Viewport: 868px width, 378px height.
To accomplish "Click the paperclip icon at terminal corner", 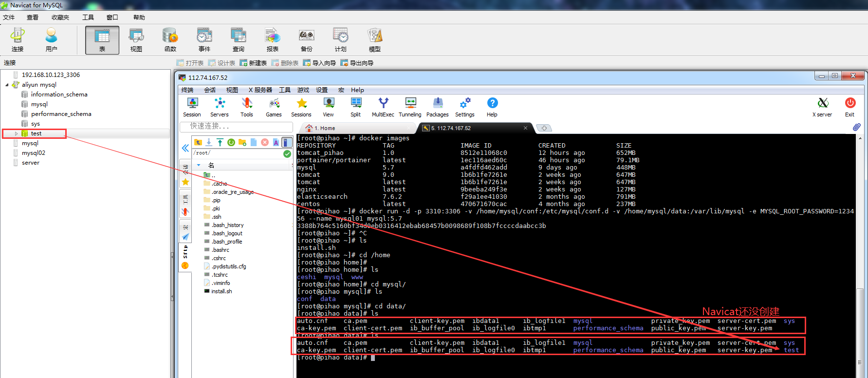I will (857, 127).
